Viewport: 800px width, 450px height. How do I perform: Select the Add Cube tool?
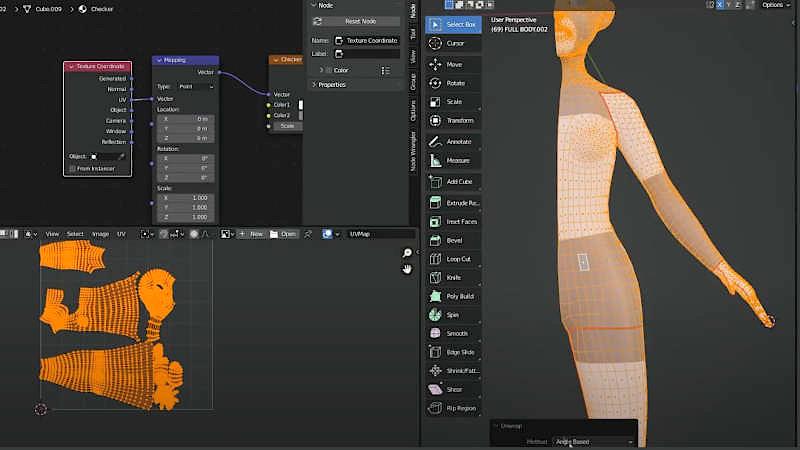(x=453, y=182)
